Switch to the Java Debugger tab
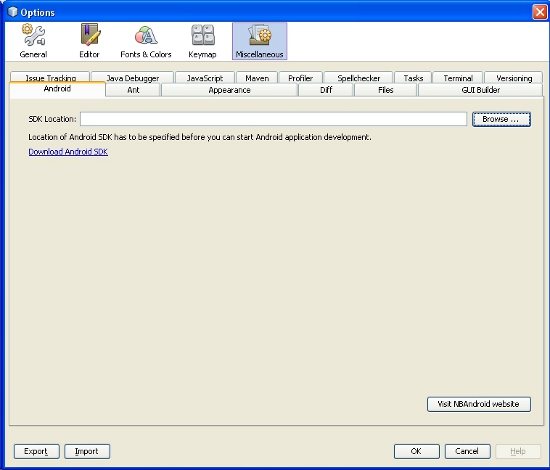Viewport: 550px width, 470px height. 132,77
